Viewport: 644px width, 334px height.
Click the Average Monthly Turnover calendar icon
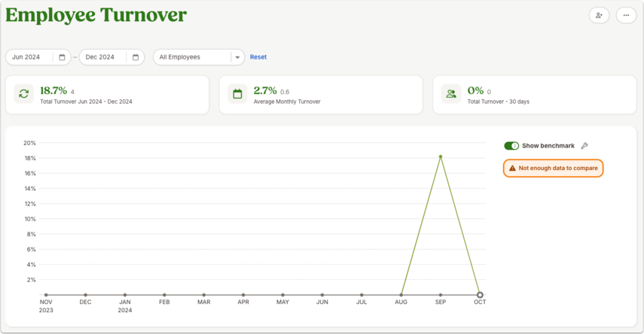[237, 94]
